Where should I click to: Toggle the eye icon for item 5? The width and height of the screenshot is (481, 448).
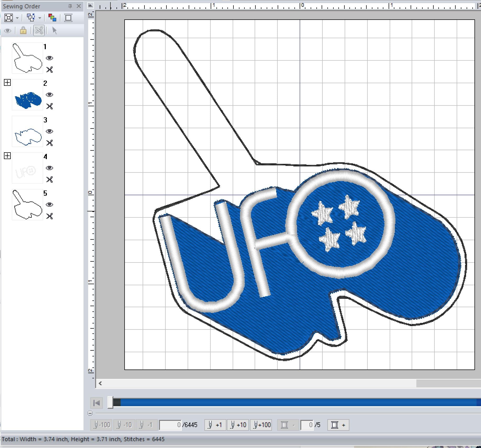(x=49, y=205)
